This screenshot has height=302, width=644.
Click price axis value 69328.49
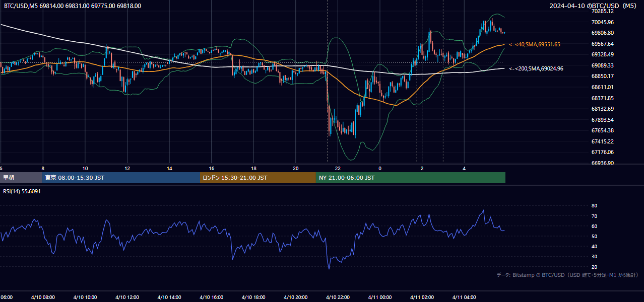[602, 54]
